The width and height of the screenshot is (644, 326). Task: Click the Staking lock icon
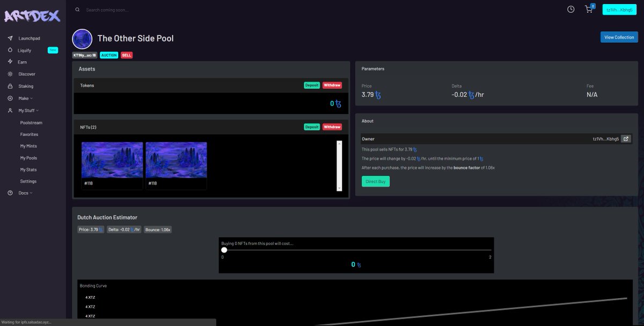pos(10,86)
